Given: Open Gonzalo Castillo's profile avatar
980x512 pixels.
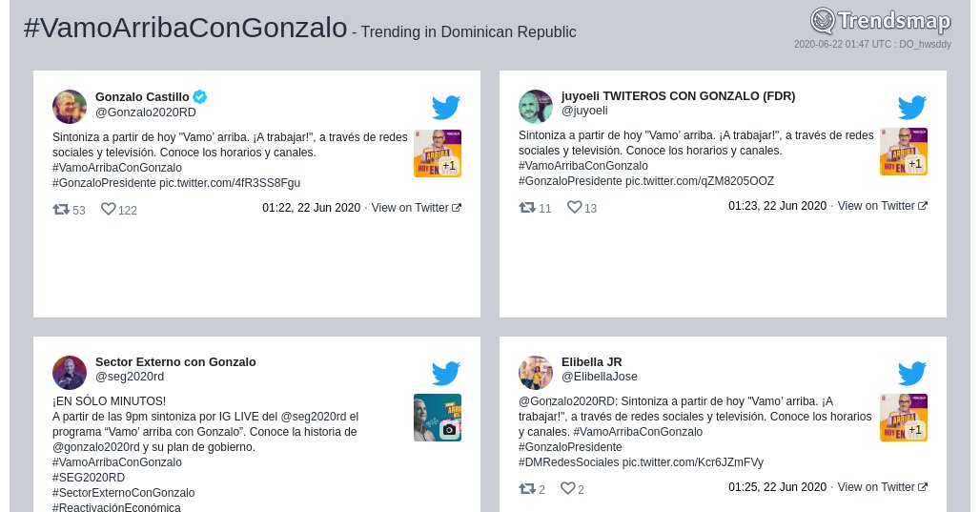Looking at the screenshot, I should [70, 106].
